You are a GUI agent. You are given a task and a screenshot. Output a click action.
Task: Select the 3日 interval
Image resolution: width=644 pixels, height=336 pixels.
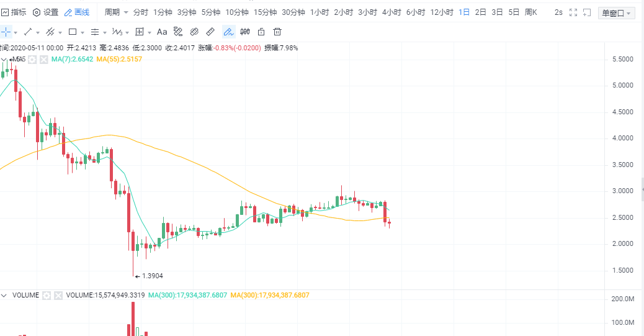497,12
